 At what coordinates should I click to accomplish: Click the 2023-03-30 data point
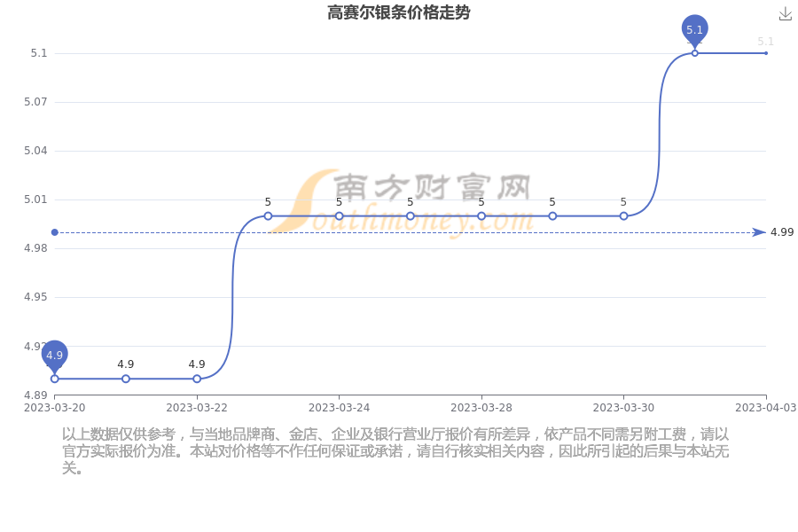point(623,215)
